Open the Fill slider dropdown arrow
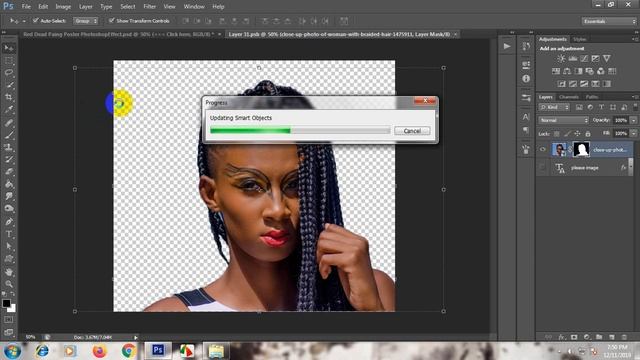 (x=633, y=133)
